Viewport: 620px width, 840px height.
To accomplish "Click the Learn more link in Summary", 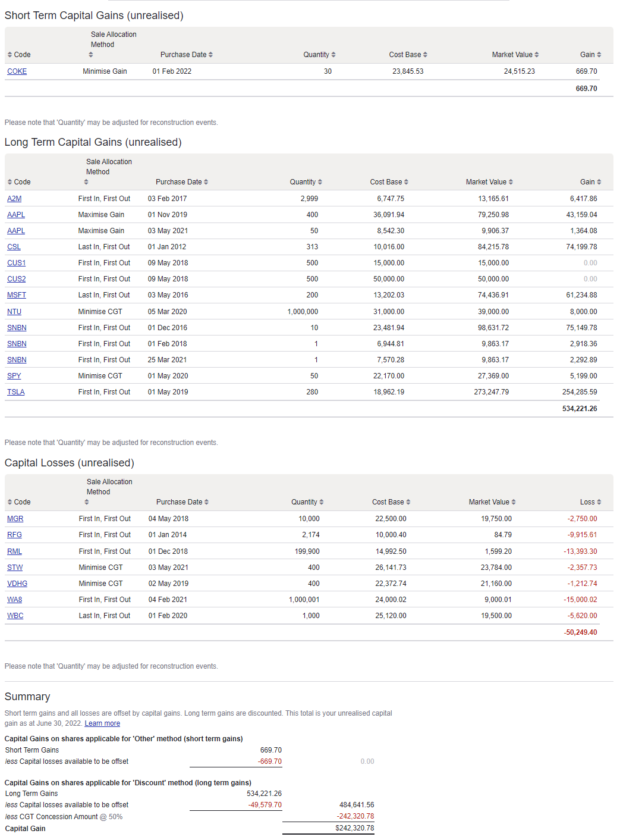I will click(x=102, y=723).
